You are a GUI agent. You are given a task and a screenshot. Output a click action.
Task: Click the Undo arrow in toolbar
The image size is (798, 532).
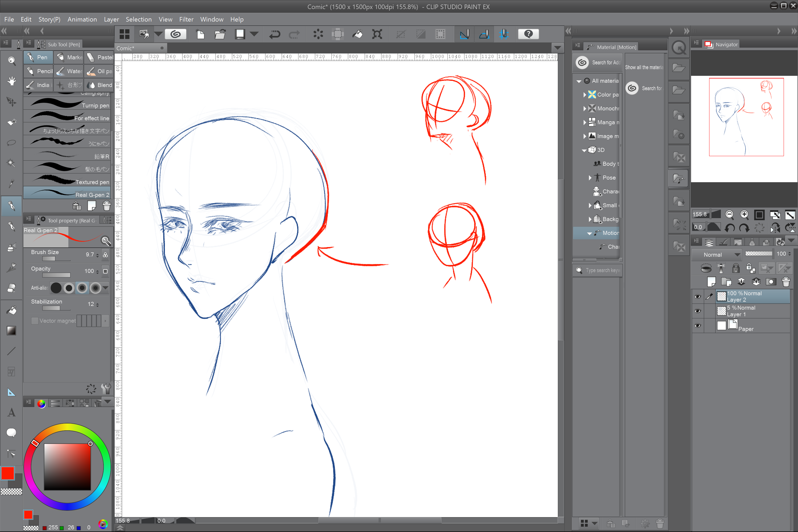click(275, 34)
